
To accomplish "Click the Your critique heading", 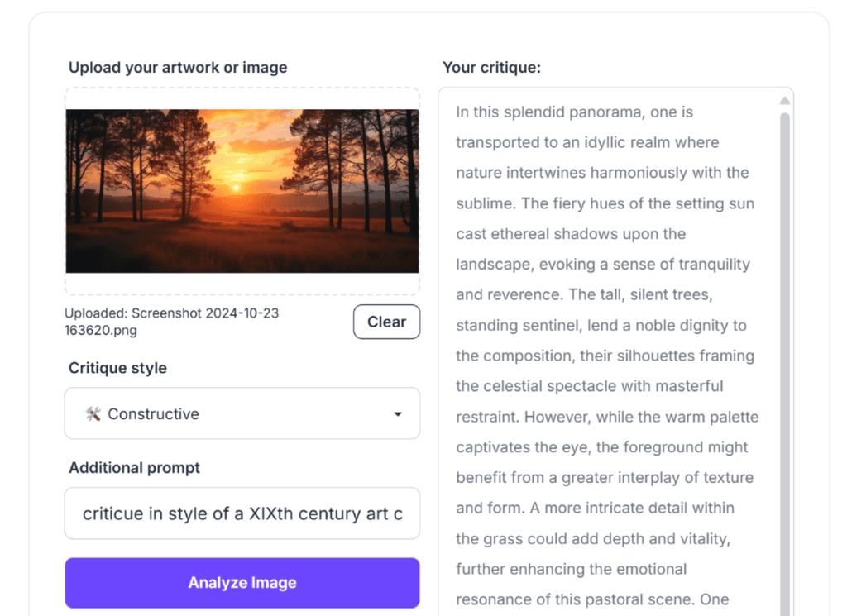I will (493, 67).
